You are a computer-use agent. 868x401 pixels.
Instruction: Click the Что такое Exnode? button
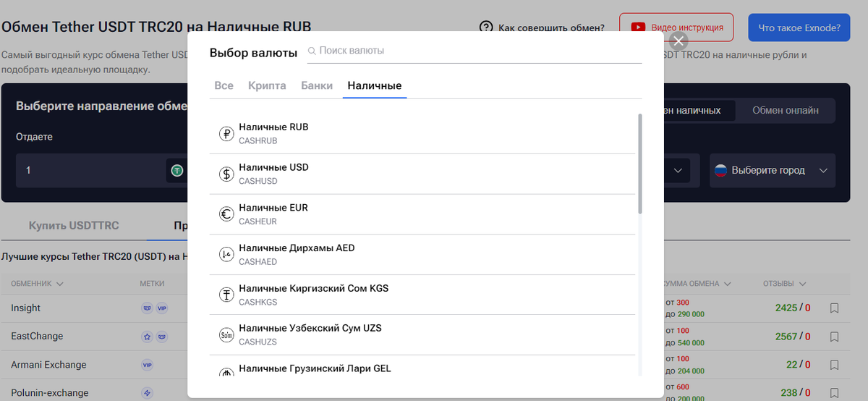(x=799, y=28)
